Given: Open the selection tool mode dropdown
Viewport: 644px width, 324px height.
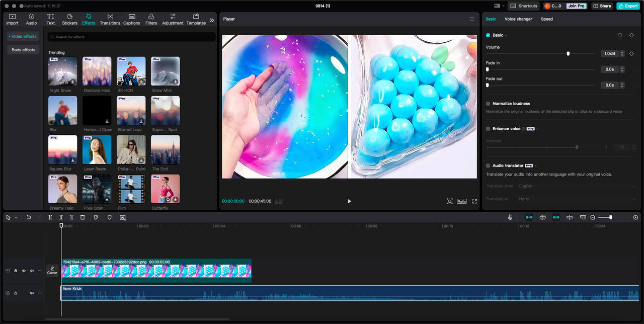Looking at the screenshot, I should (x=16, y=218).
